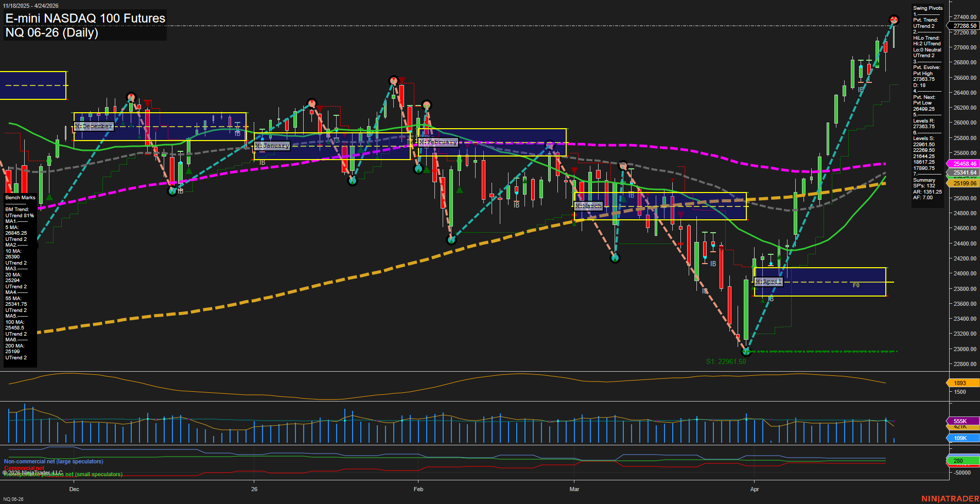Click the red pivot marker above the M:March label
Screen dimensions: 980x504
tap(623, 166)
